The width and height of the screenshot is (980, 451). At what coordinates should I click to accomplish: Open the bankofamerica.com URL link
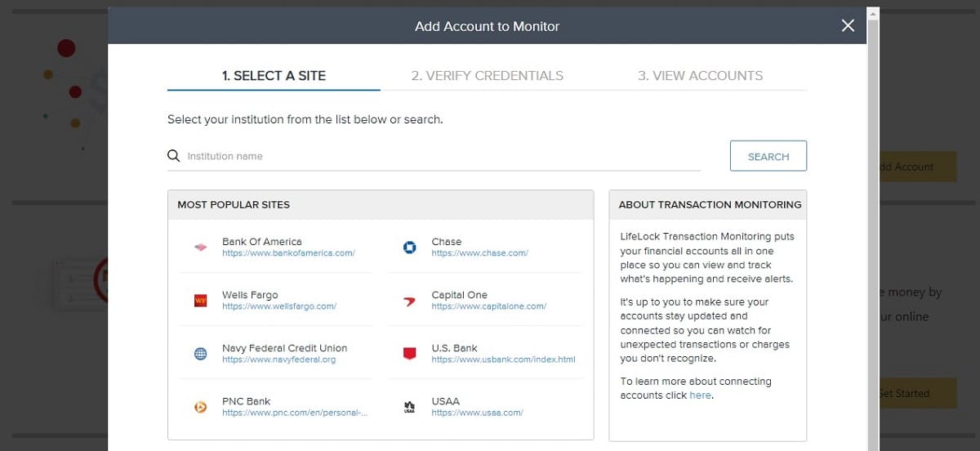tap(288, 253)
